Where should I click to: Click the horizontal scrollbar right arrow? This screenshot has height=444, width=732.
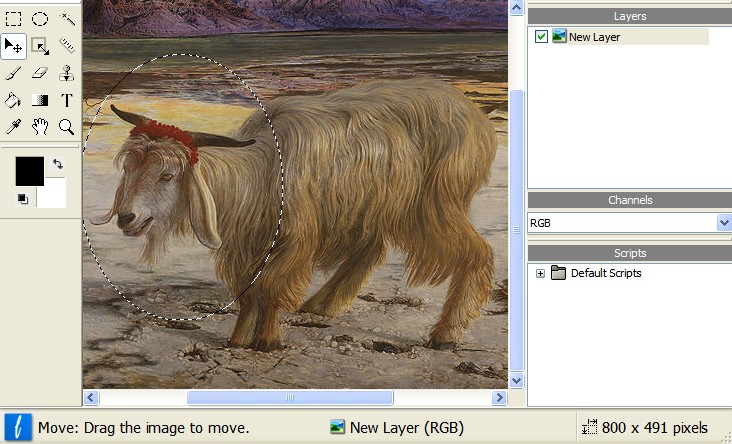coord(500,398)
